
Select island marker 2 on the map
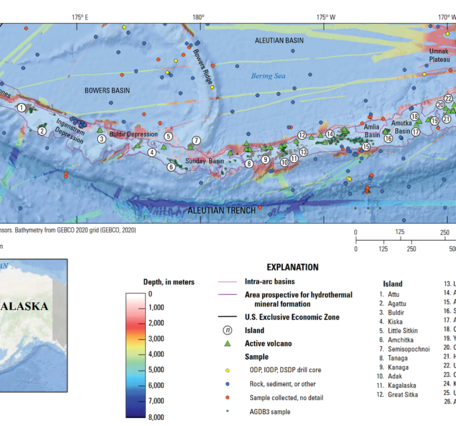[x=42, y=131]
